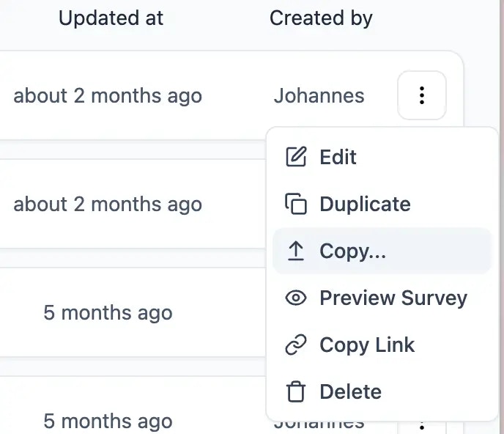Choose Edit from the survey menu
Viewport: 504px width, 434px height.
(382, 157)
